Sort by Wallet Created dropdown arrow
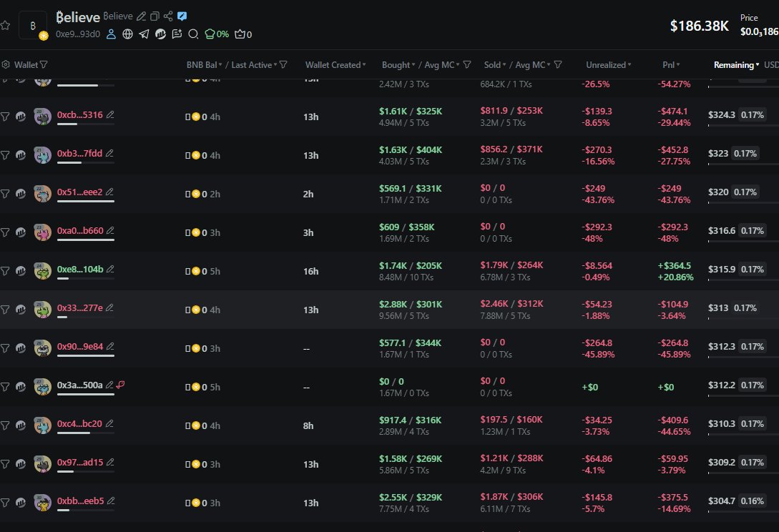This screenshot has width=779, height=532. tap(364, 65)
